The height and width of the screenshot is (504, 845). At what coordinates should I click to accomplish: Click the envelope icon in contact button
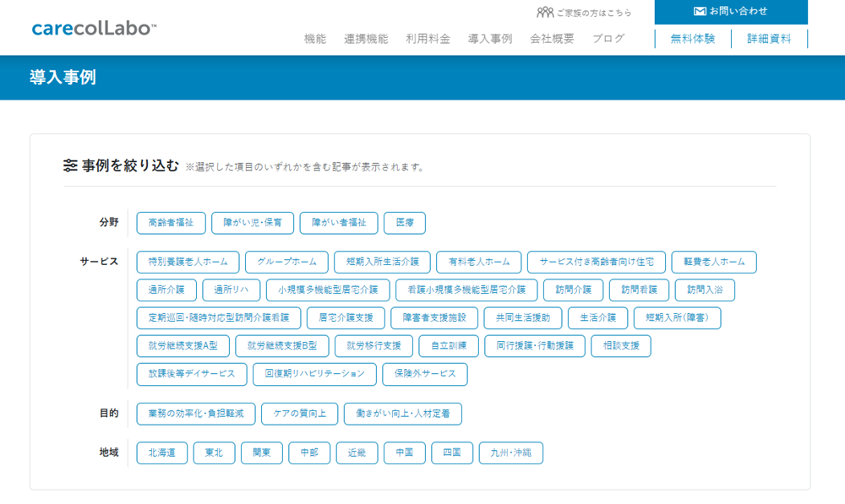tap(700, 11)
